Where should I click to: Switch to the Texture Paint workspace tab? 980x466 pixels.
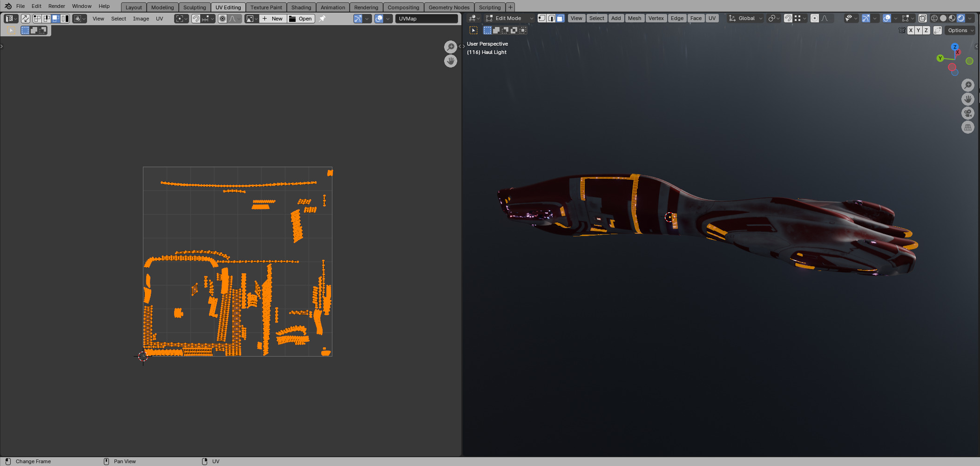(x=266, y=7)
